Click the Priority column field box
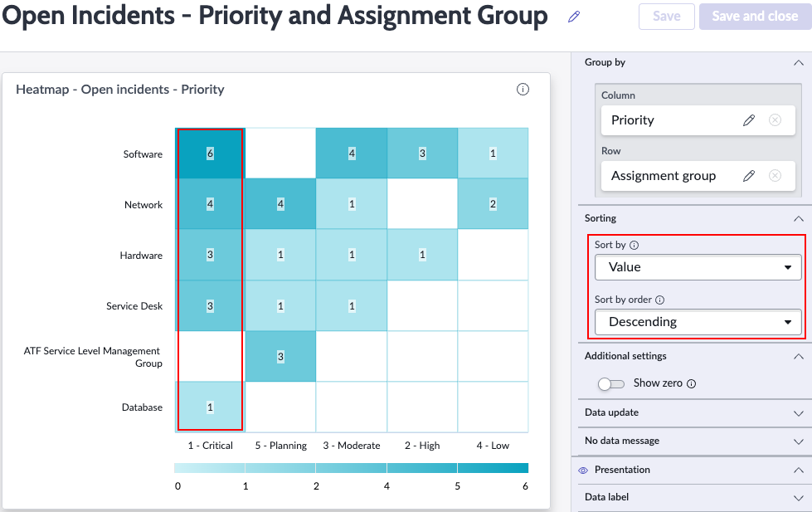The height and width of the screenshot is (512, 812). [698, 120]
